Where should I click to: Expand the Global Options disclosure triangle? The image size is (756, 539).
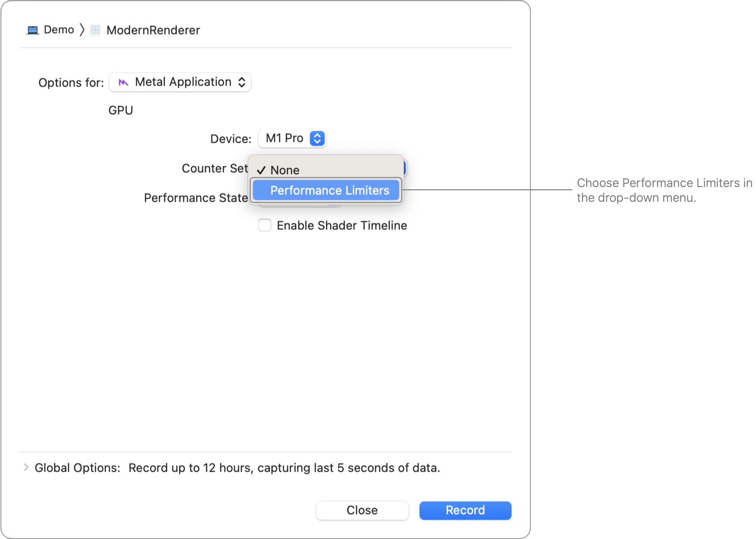(25, 468)
